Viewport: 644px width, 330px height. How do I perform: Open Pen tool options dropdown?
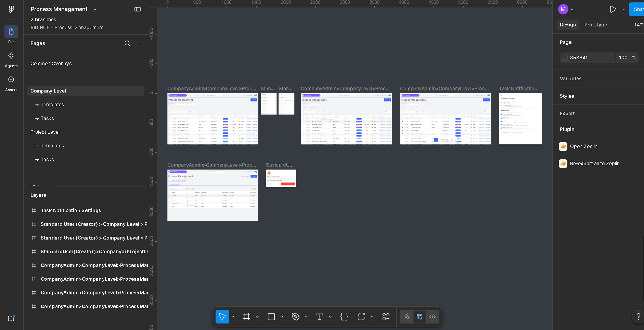point(306,317)
